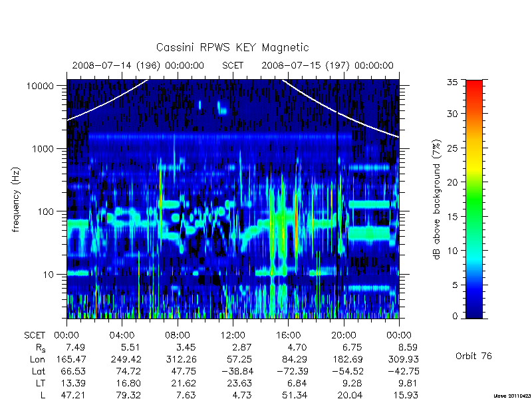Click the LT value '23.63'
The image size is (532, 399).
239,384
